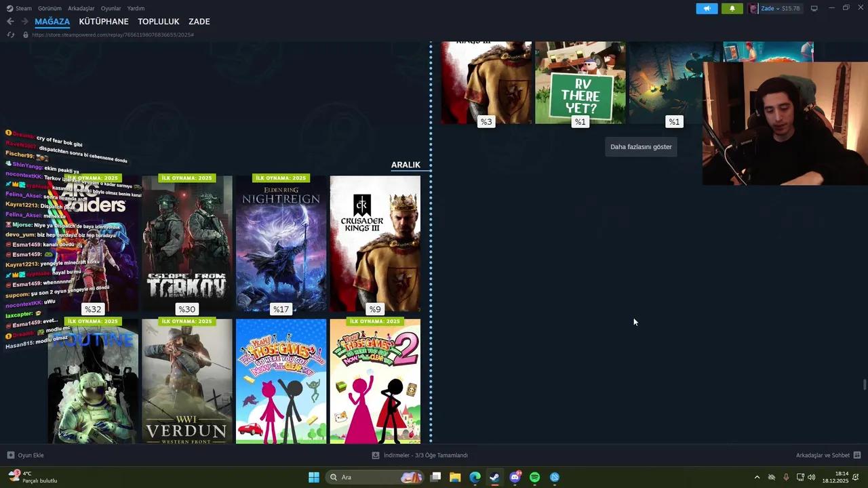Open the Görünüm menu
The height and width of the screenshot is (488, 868).
(x=50, y=8)
